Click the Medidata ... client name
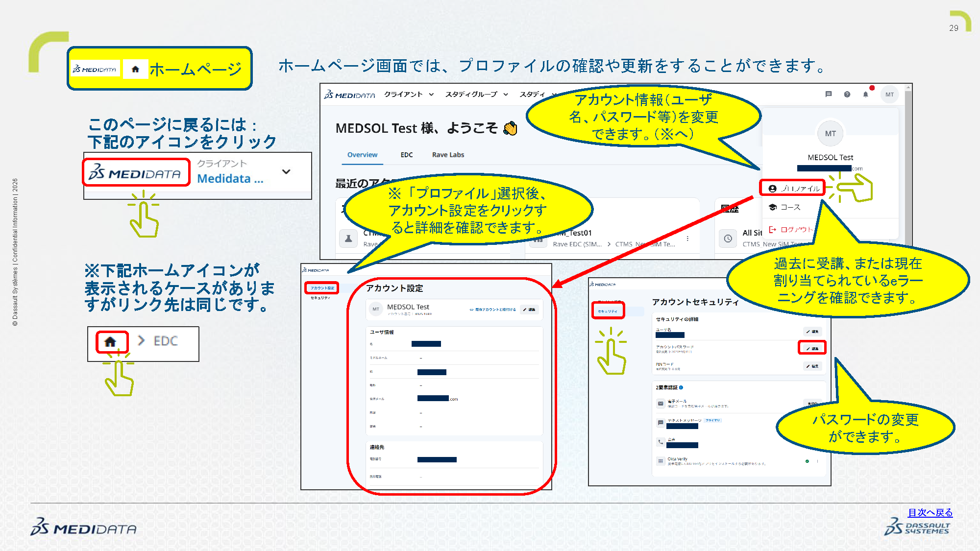980x551 pixels. (x=230, y=179)
